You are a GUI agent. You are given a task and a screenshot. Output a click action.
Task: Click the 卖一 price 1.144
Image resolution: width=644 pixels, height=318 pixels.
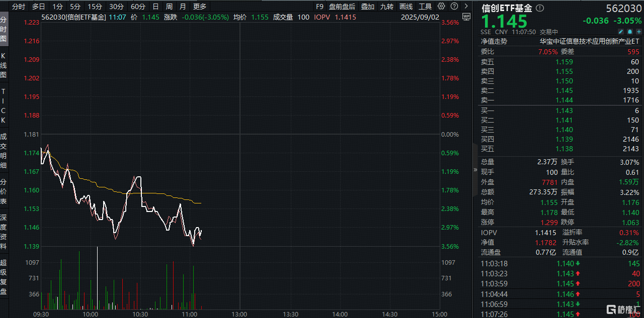click(564, 100)
